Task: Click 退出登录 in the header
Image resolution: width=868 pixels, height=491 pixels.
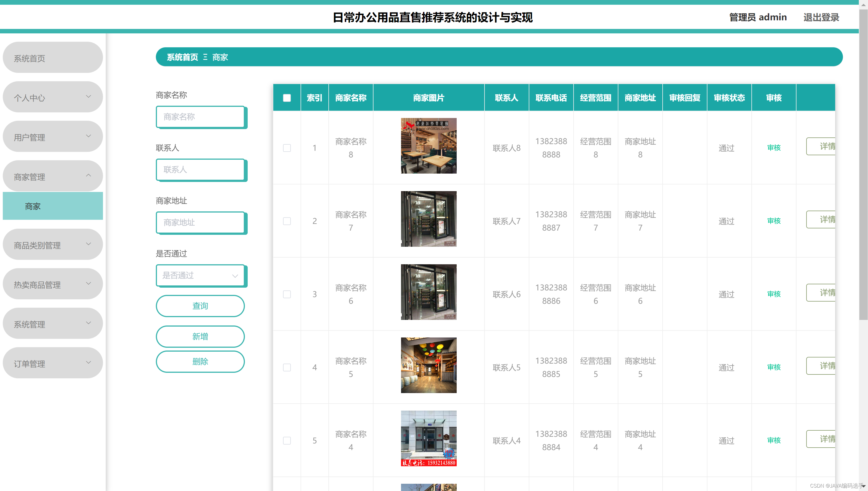Action: [821, 18]
